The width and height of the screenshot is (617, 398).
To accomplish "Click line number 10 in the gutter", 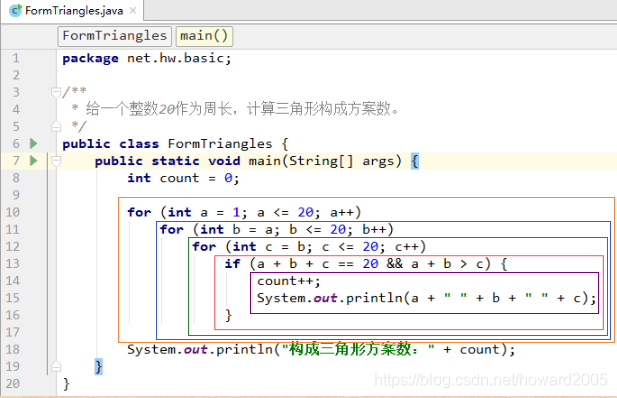I will [x=12, y=213].
